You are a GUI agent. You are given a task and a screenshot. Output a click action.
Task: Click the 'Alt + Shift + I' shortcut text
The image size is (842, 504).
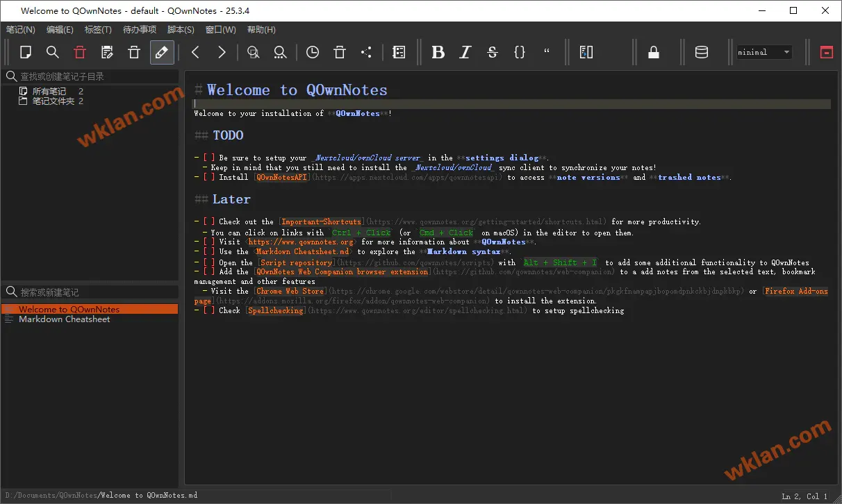(x=560, y=263)
